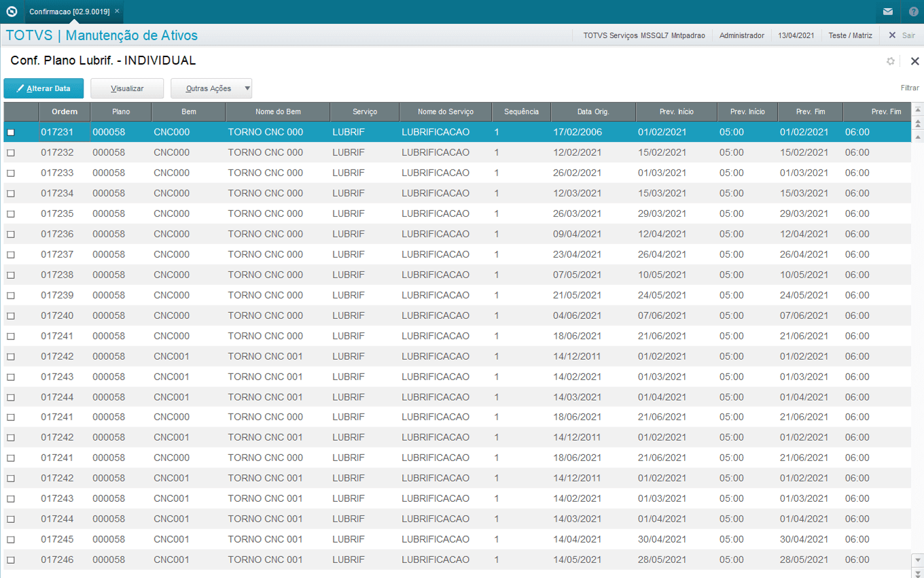The image size is (924, 578).
Task: Click the Visualizar button
Action: 127,88
